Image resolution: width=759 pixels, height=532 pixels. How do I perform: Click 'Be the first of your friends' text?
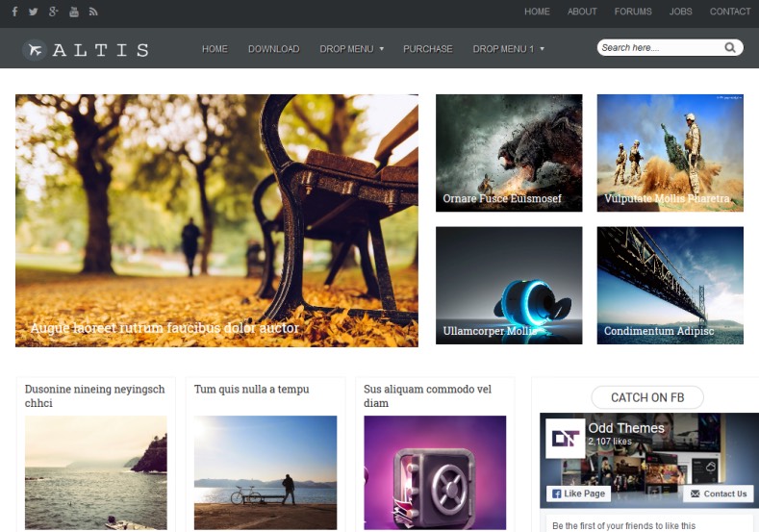point(623,525)
